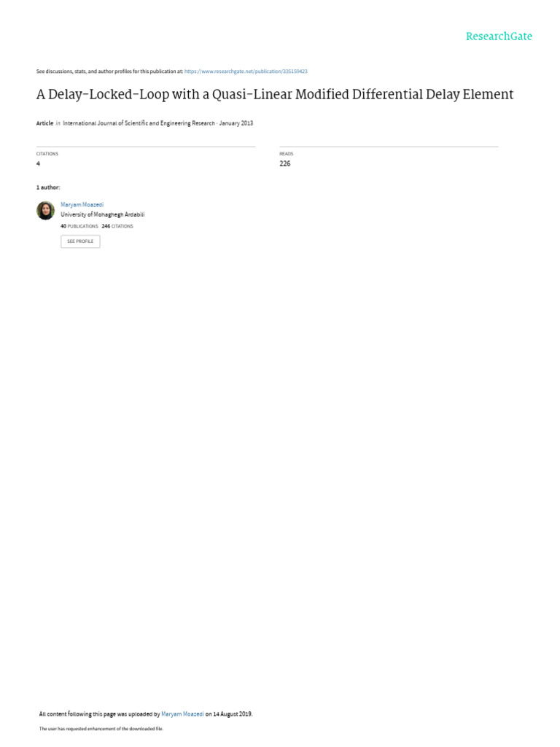Open Maryam Moazedi author name link
The height and width of the screenshot is (747, 560).
(82, 204)
